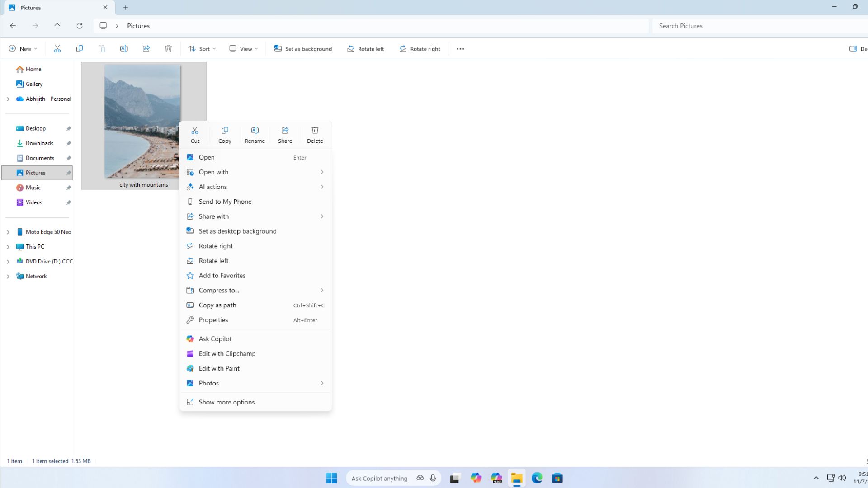Viewport: 868px width, 488px height.
Task: Open Ask Copilot for this image
Action: click(215, 338)
